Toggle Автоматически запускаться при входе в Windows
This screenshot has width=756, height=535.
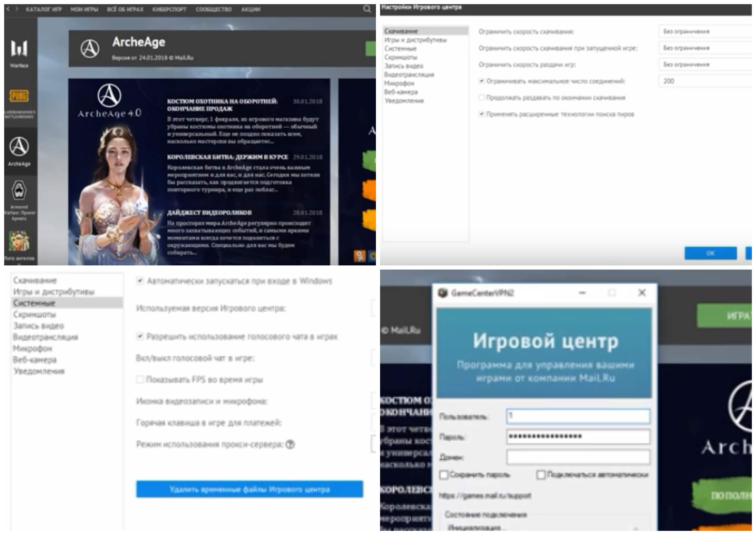(x=140, y=281)
